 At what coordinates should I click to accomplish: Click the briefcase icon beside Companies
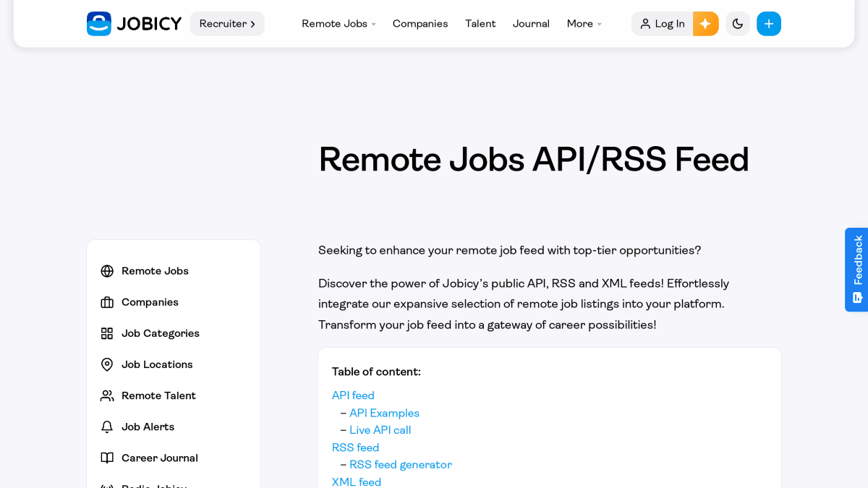pyautogui.click(x=107, y=302)
